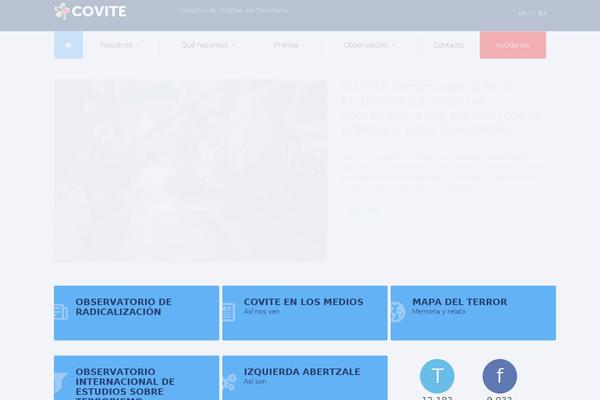Screen dimensions: 600x400
Task: Click the gears icon beside Izquierda Abertzale
Action: click(229, 382)
